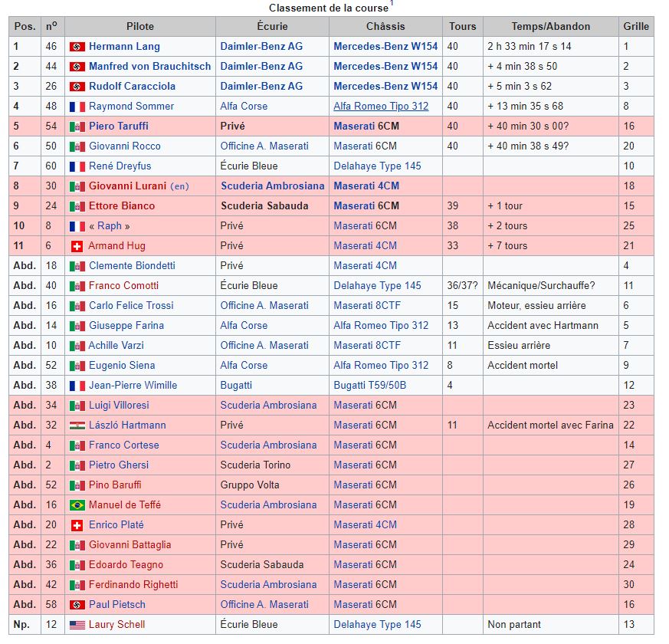Open the Jean-Pierre Wimille link
The height and width of the screenshot is (644, 669).
pos(133,386)
